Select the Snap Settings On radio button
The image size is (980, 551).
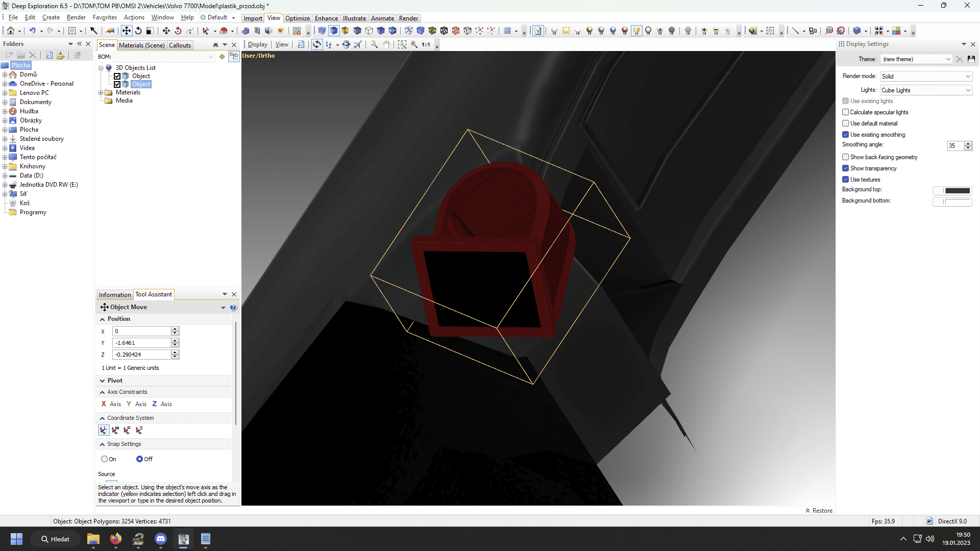(x=104, y=459)
